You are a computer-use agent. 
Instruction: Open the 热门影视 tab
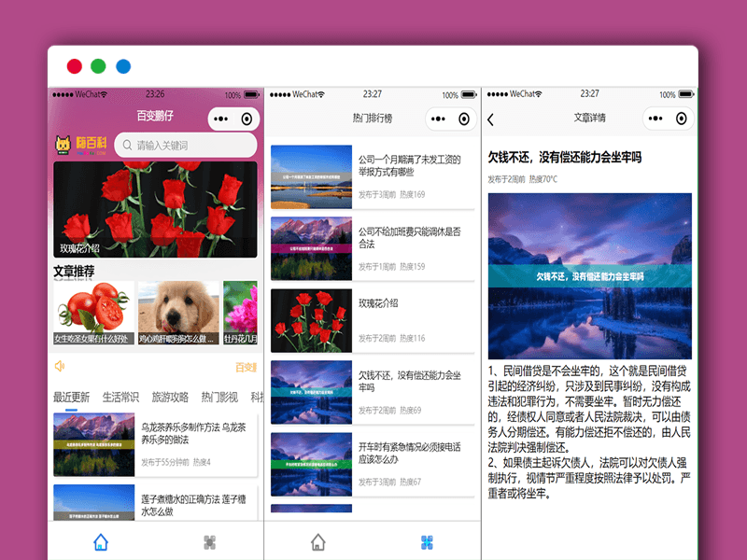[221, 395]
